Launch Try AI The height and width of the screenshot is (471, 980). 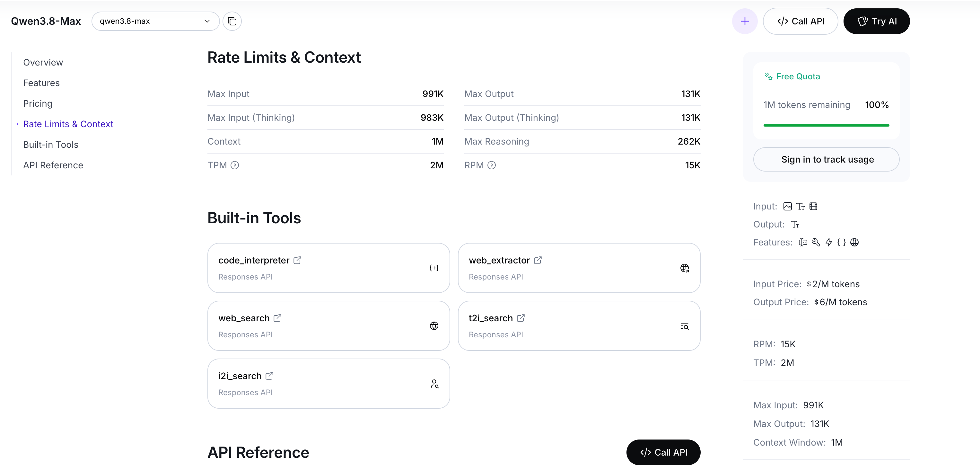coord(877,21)
